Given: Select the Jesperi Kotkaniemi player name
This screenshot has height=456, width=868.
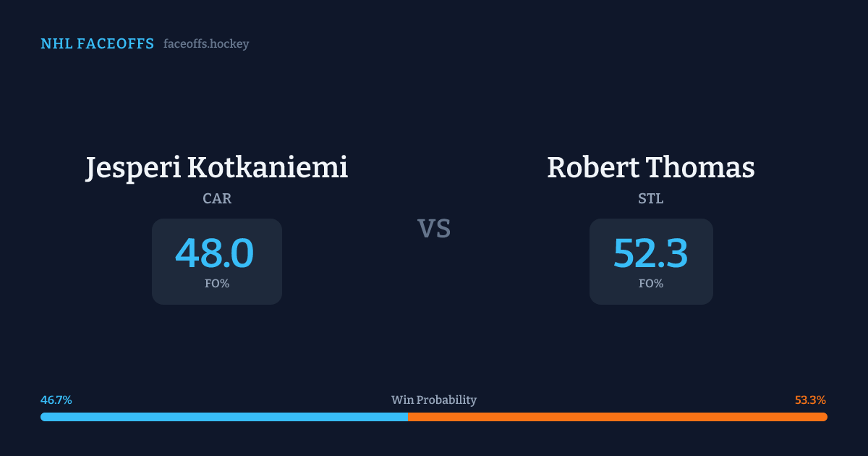Looking at the screenshot, I should pos(217,167).
